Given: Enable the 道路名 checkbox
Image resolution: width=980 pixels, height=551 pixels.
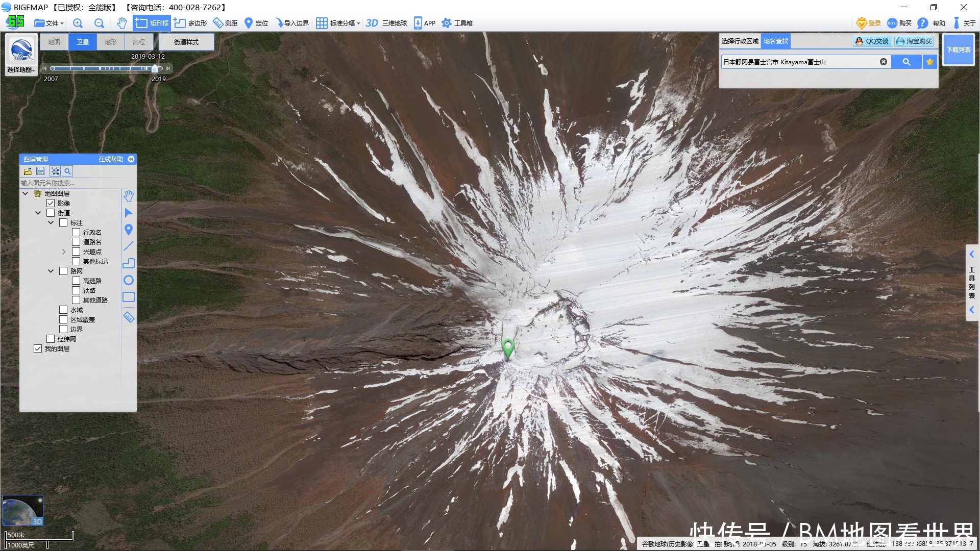Looking at the screenshot, I should (x=76, y=242).
